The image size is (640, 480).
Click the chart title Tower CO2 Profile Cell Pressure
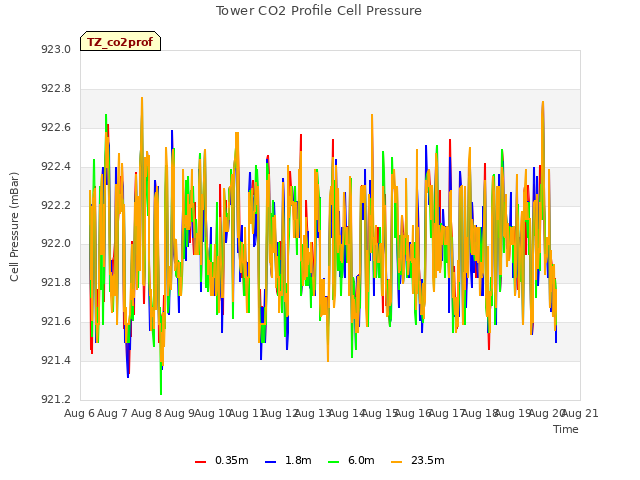tap(318, 11)
